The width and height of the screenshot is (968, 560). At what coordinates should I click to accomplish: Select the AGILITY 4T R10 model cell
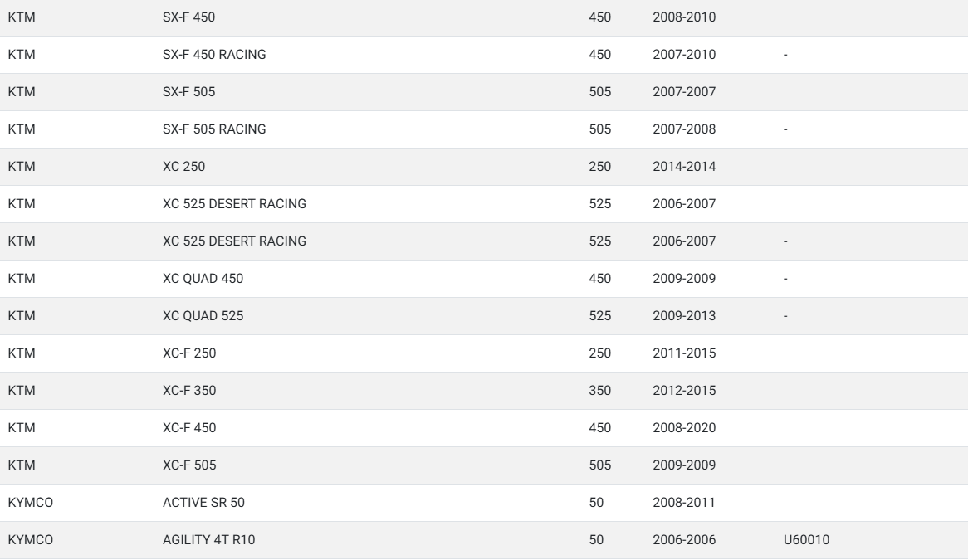click(208, 539)
